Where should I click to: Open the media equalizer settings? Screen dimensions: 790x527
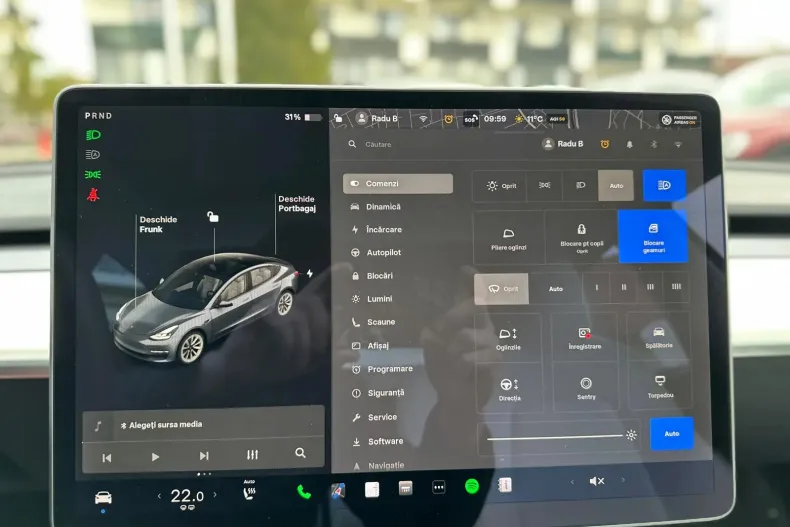[x=252, y=454]
